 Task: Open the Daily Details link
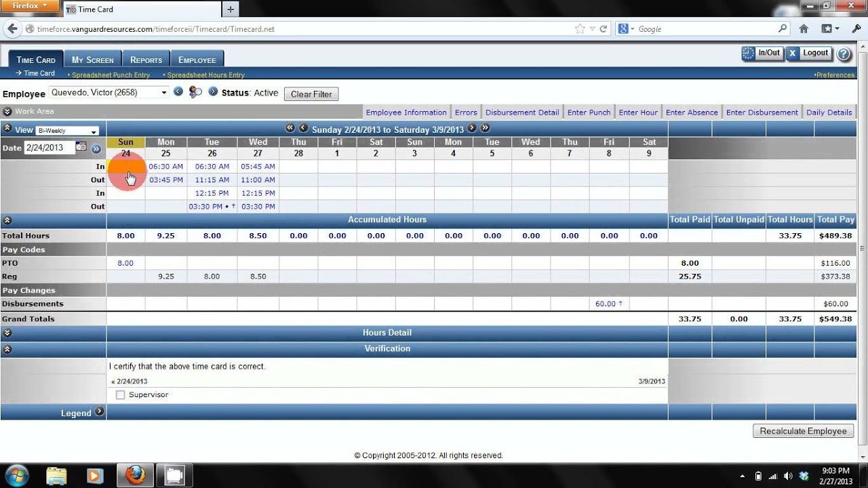pyautogui.click(x=829, y=113)
